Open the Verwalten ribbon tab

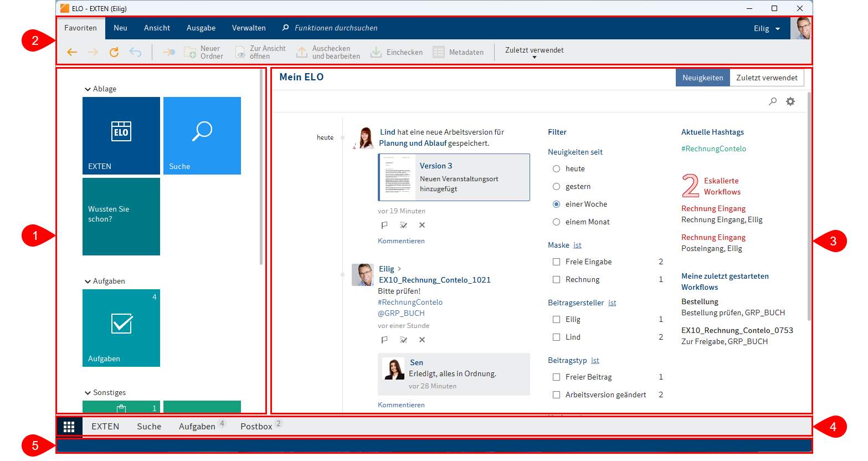point(249,28)
